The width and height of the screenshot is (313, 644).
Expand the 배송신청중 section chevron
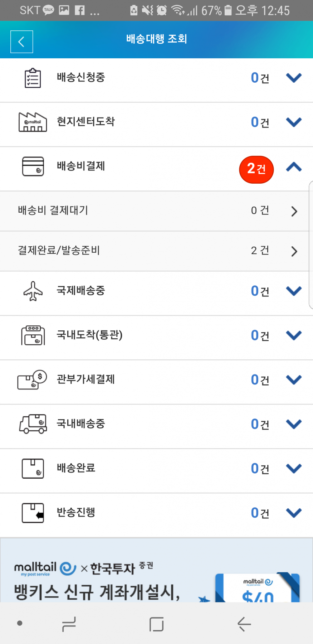pos(294,78)
